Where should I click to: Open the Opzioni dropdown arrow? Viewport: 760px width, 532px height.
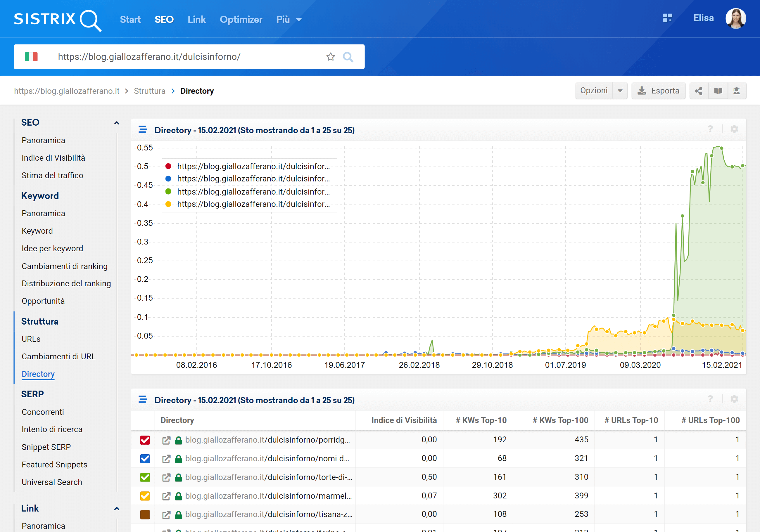point(620,91)
